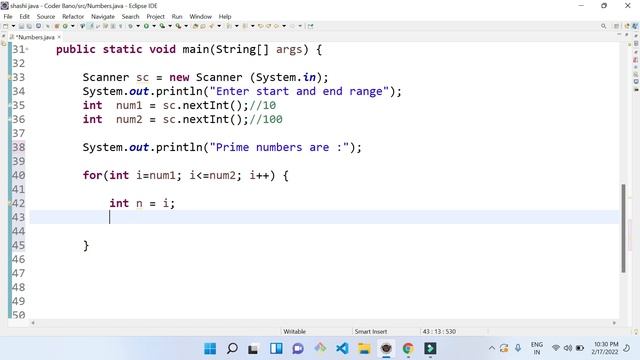The image size is (640, 360).
Task: Open the taskbar Search icon
Action: click(232, 349)
